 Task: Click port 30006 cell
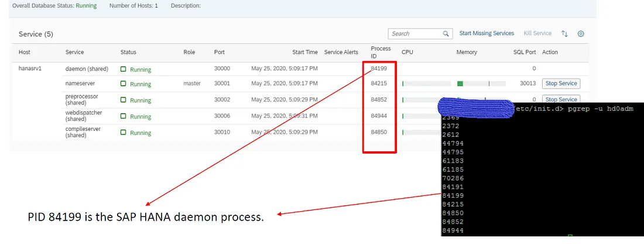[x=222, y=116]
